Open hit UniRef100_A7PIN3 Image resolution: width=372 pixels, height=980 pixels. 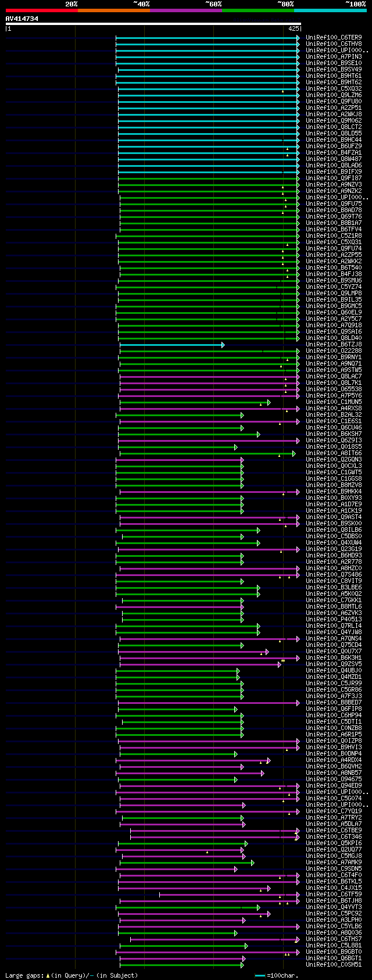click(334, 57)
